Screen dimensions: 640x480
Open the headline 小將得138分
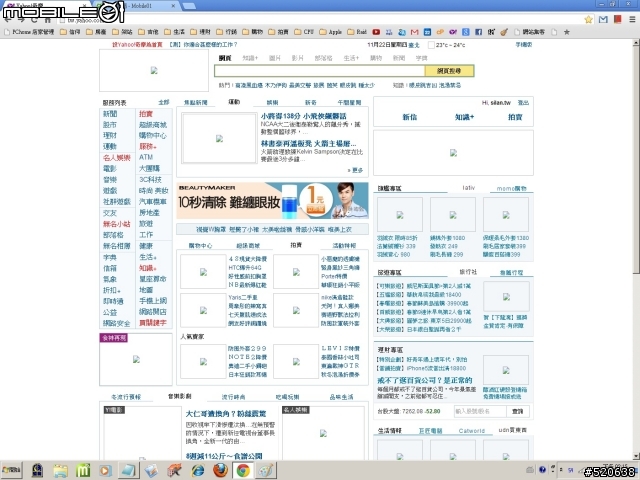[304, 116]
